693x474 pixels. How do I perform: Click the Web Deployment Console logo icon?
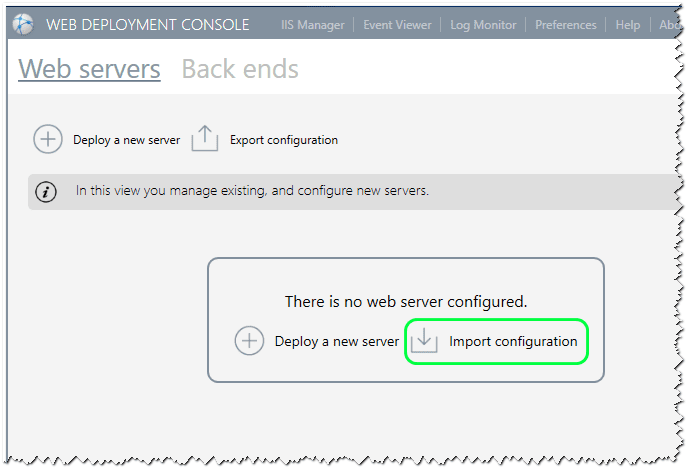[x=25, y=25]
